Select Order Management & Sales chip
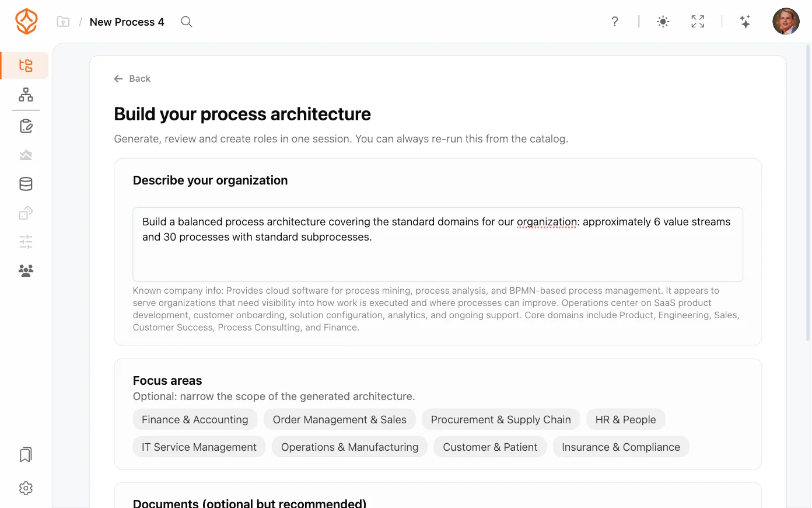Screen dimensions: 812x508 pyautogui.click(x=339, y=419)
